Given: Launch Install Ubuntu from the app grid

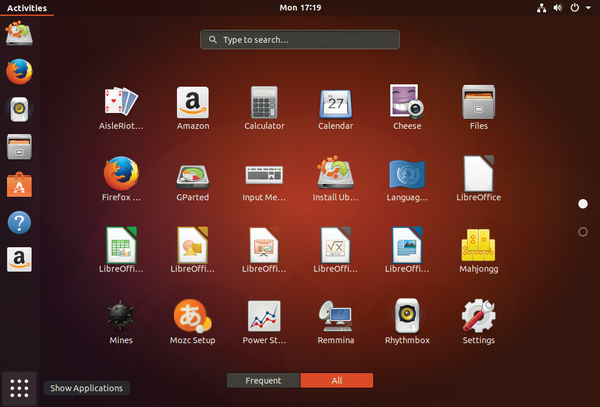Looking at the screenshot, I should (x=336, y=179).
